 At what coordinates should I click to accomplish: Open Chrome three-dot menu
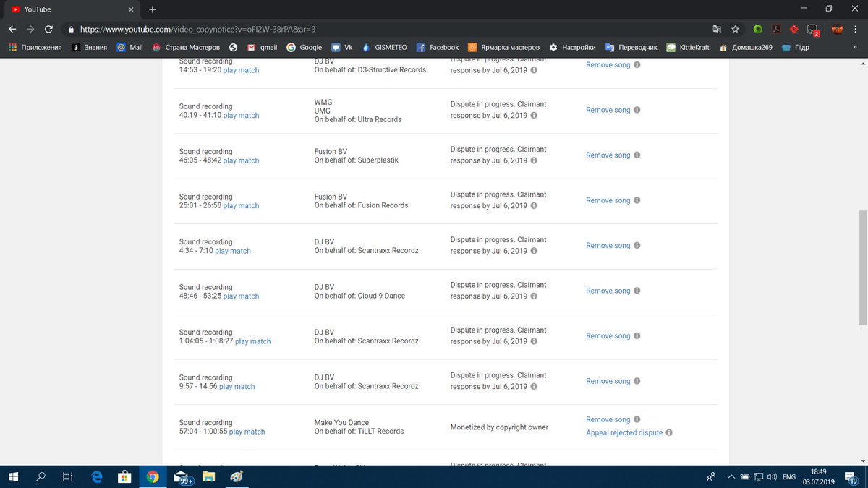tap(857, 30)
